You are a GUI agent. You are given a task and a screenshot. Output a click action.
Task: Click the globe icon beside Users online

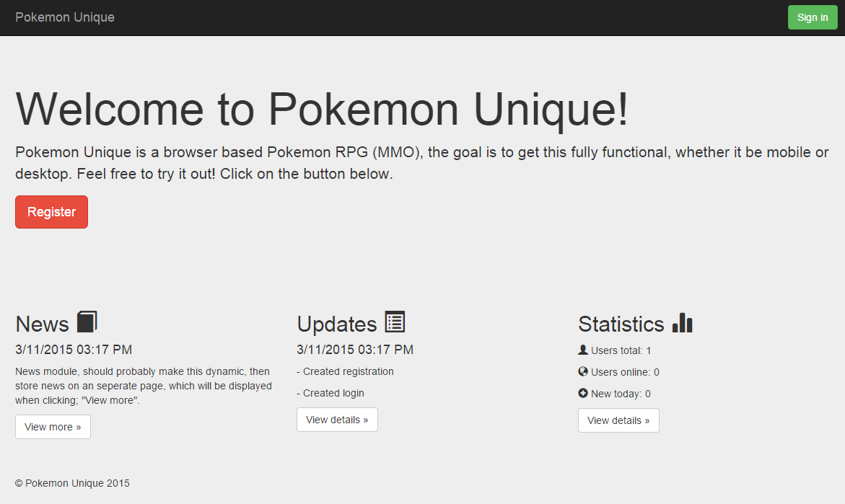coord(582,371)
